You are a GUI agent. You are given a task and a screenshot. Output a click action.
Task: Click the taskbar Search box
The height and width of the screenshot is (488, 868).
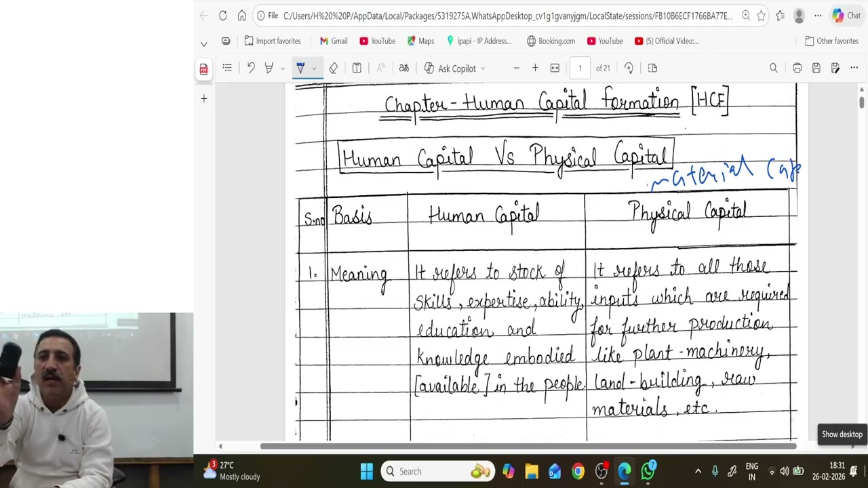(438, 471)
